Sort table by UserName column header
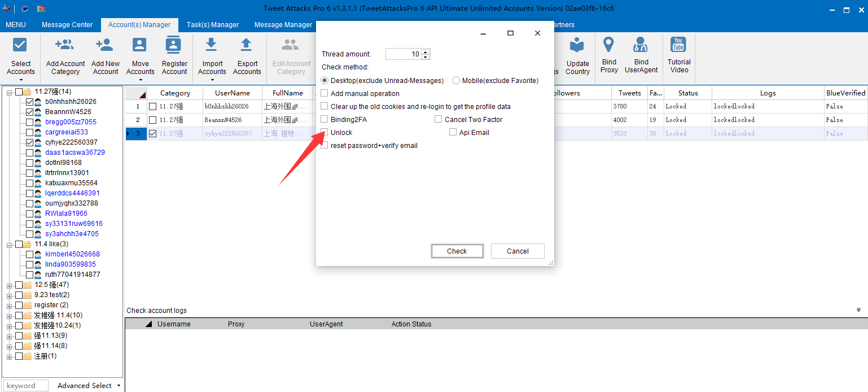 (232, 93)
